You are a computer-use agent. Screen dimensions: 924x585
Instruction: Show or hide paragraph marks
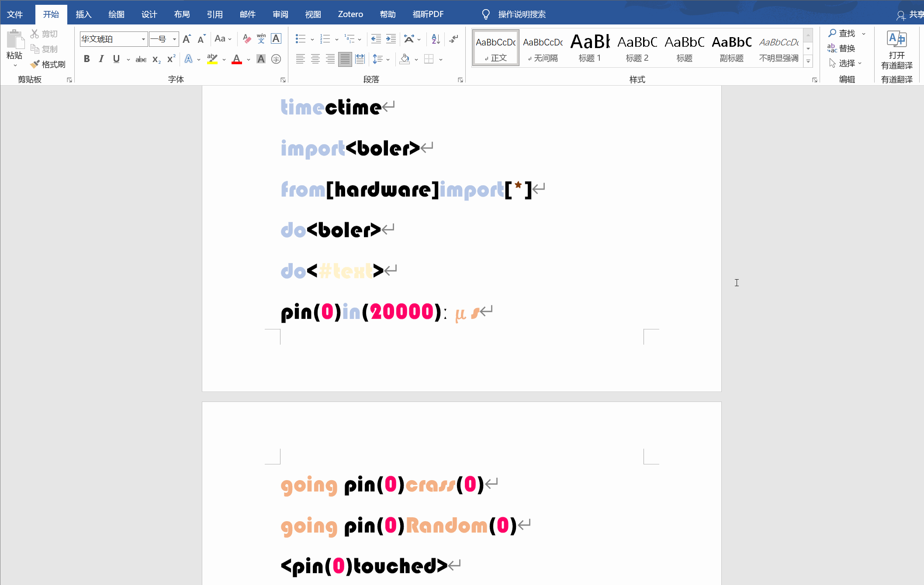tap(454, 39)
